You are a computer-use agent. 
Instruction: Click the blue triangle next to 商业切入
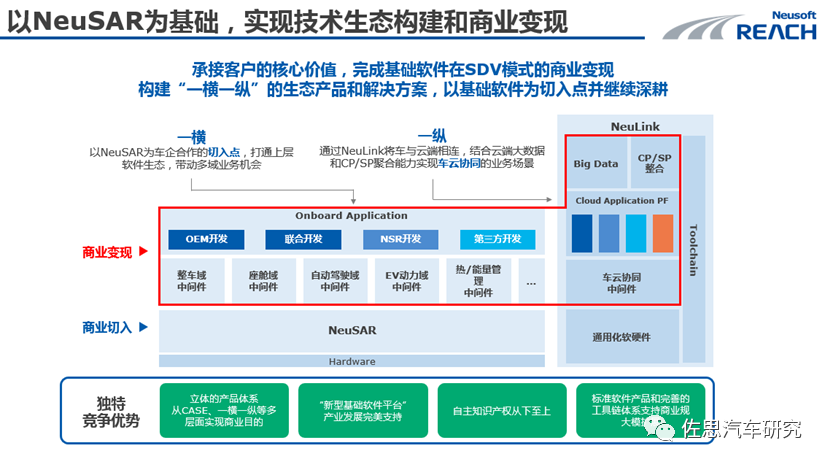point(143,327)
